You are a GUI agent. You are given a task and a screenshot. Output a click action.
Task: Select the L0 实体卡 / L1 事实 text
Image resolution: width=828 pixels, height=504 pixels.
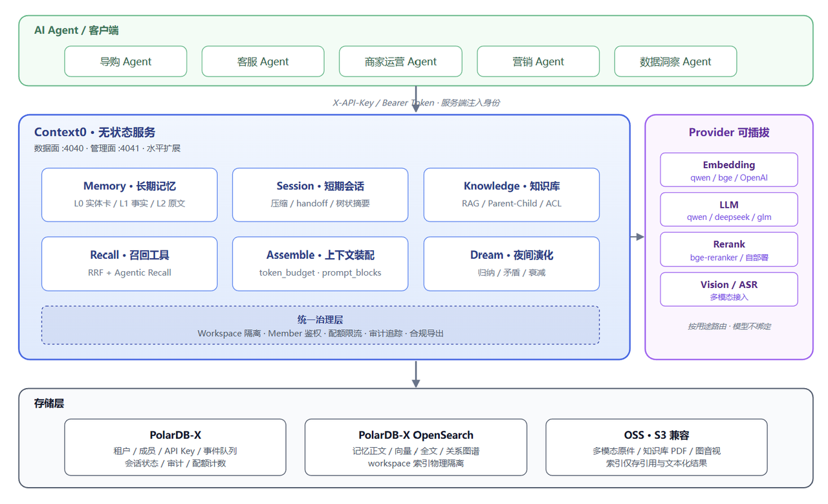tap(129, 203)
